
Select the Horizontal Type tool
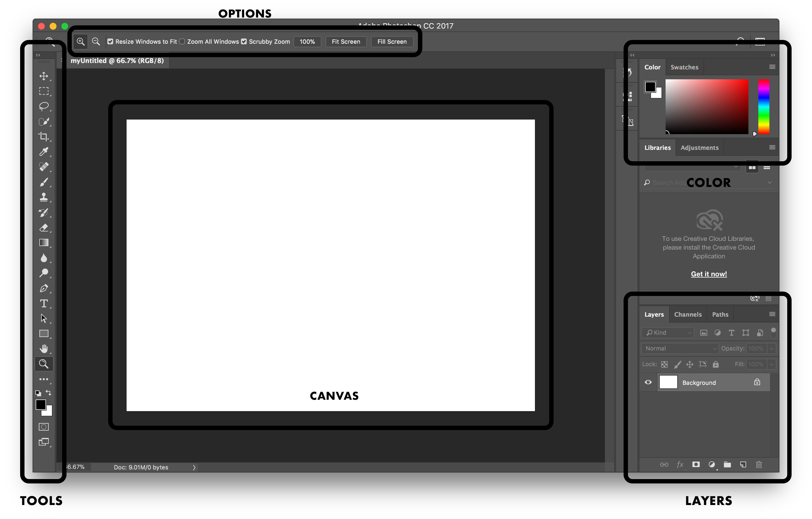click(44, 303)
